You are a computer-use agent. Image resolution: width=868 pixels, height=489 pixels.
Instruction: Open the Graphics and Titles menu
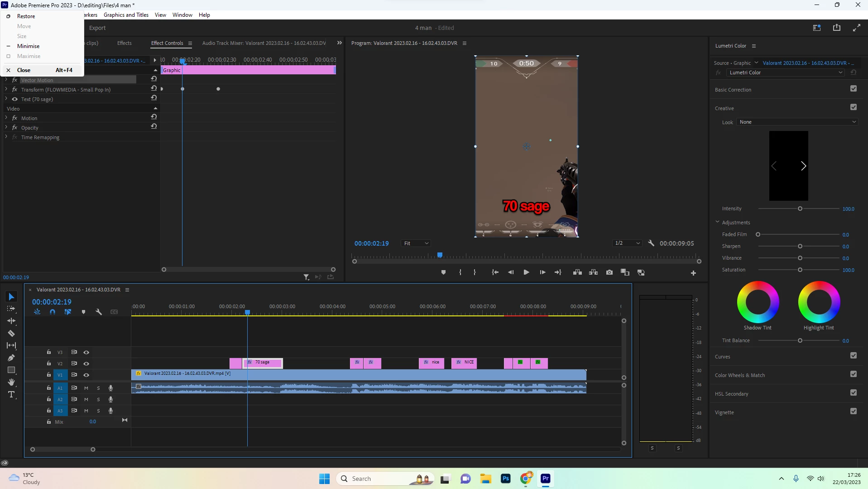126,15
